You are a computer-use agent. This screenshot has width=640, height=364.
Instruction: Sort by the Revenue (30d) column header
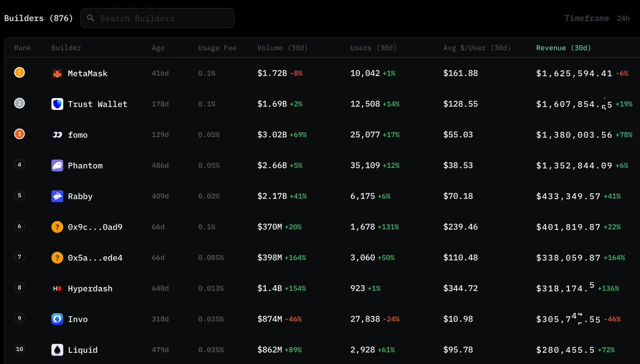564,48
